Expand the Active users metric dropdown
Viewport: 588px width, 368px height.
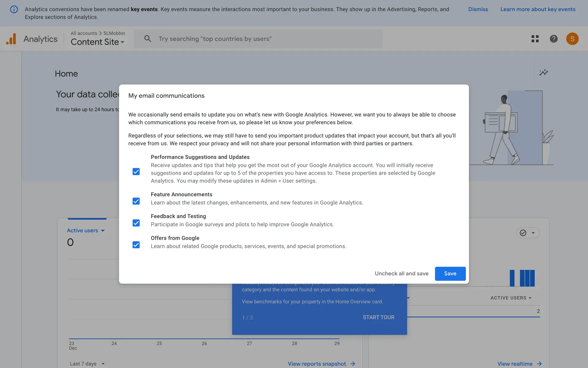(x=86, y=230)
